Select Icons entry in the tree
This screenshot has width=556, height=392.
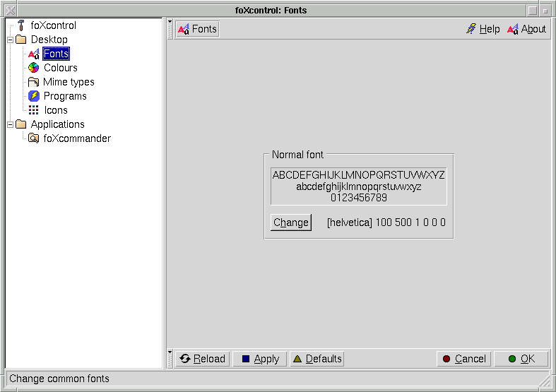(x=56, y=110)
